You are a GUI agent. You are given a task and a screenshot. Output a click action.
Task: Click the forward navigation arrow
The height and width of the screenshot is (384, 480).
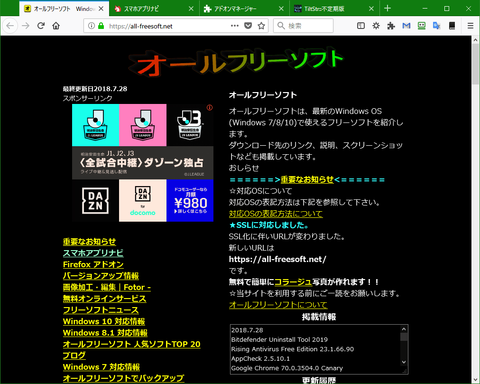point(26,26)
